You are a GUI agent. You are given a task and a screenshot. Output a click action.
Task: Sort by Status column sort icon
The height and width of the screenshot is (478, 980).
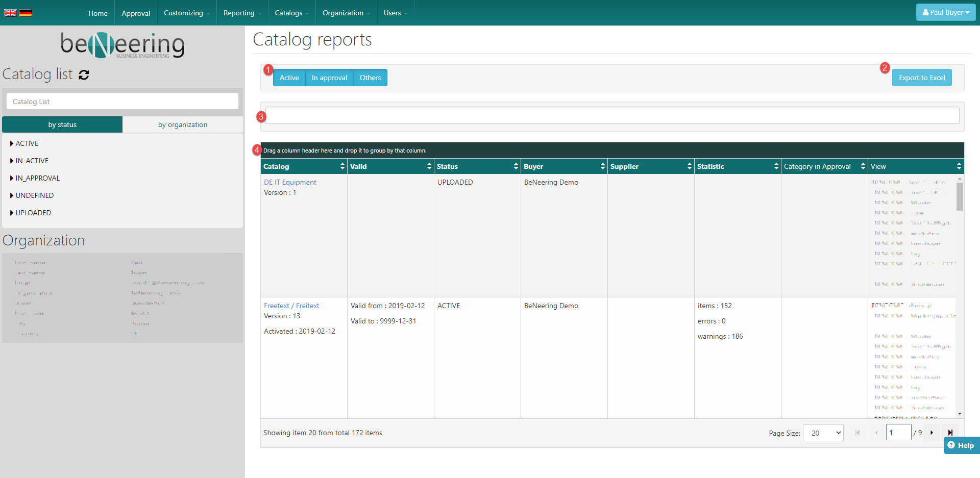(516, 166)
